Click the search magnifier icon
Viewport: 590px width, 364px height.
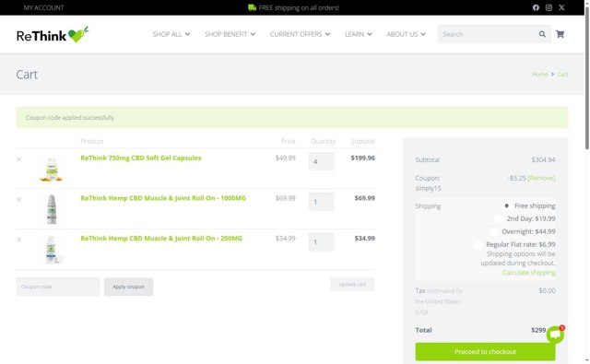pyautogui.click(x=542, y=34)
